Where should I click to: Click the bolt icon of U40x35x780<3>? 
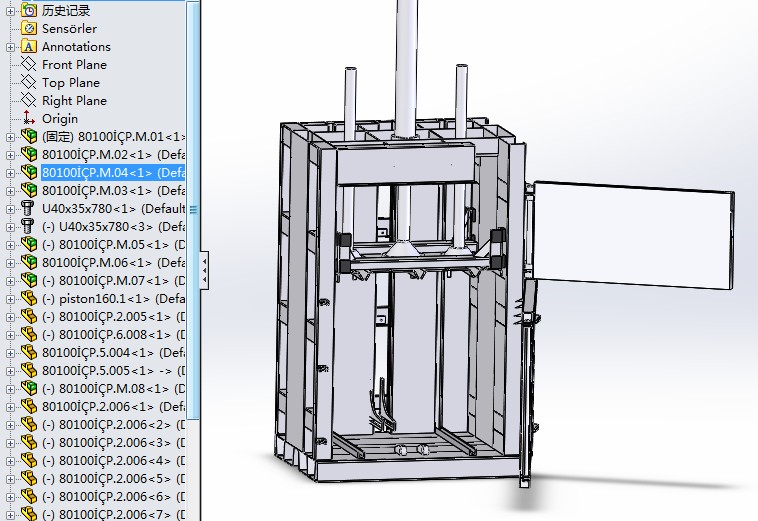pyautogui.click(x=28, y=227)
